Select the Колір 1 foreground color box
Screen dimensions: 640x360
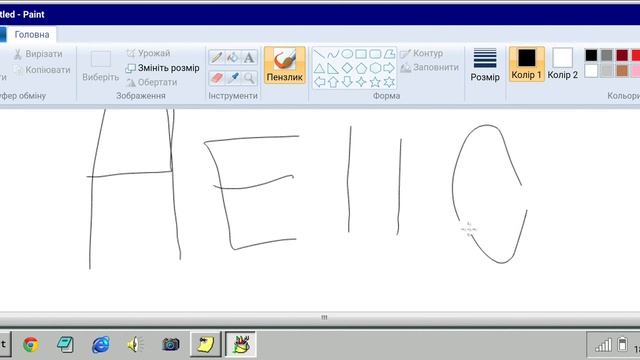point(527,64)
